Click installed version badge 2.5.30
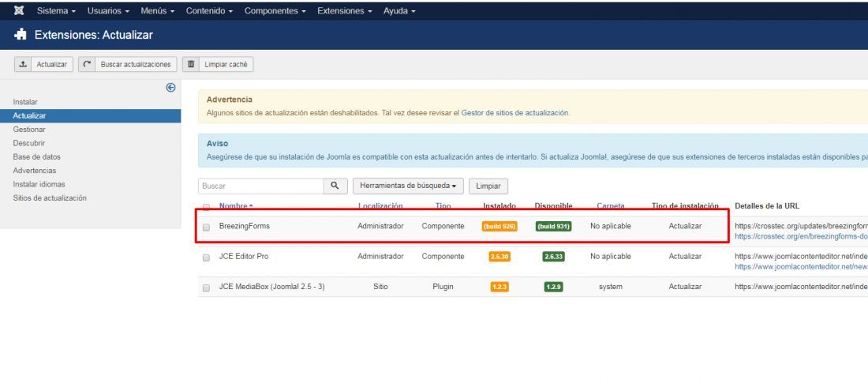Screen dimensions: 868x380 click(x=499, y=257)
